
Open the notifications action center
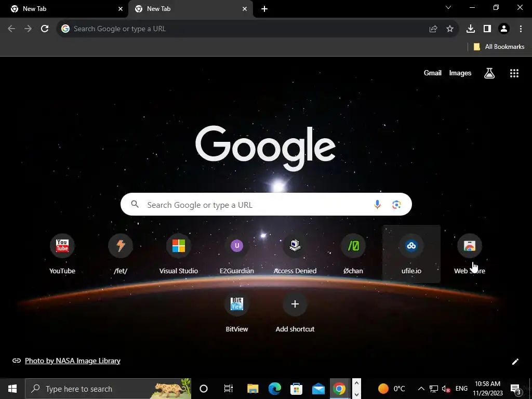pyautogui.click(x=515, y=389)
